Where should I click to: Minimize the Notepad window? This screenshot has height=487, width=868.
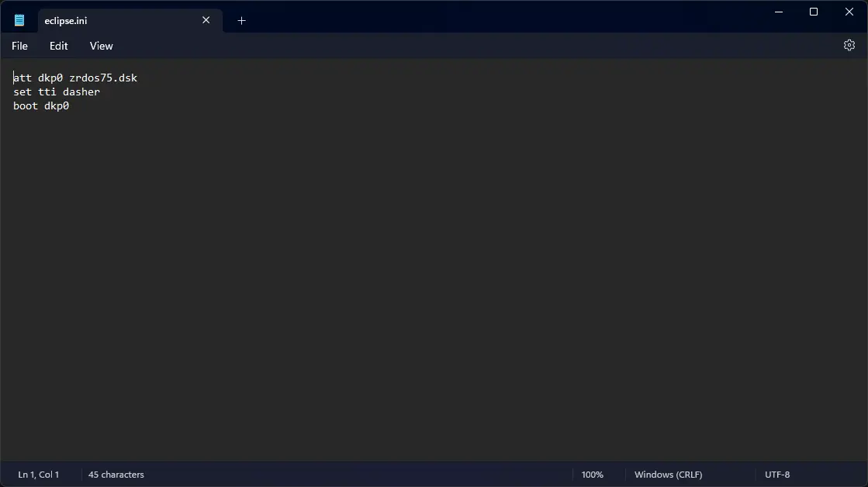point(778,12)
